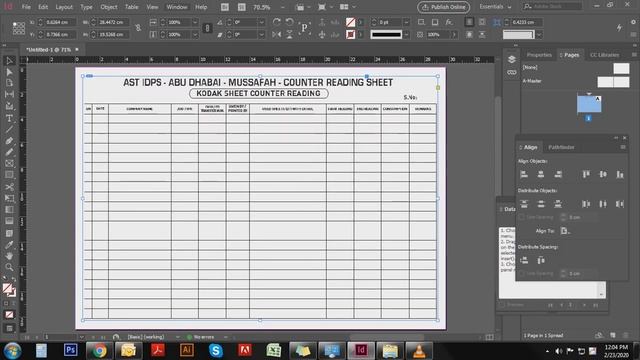
Task: Distribute left edges in Align panel
Action: [x=586, y=204]
